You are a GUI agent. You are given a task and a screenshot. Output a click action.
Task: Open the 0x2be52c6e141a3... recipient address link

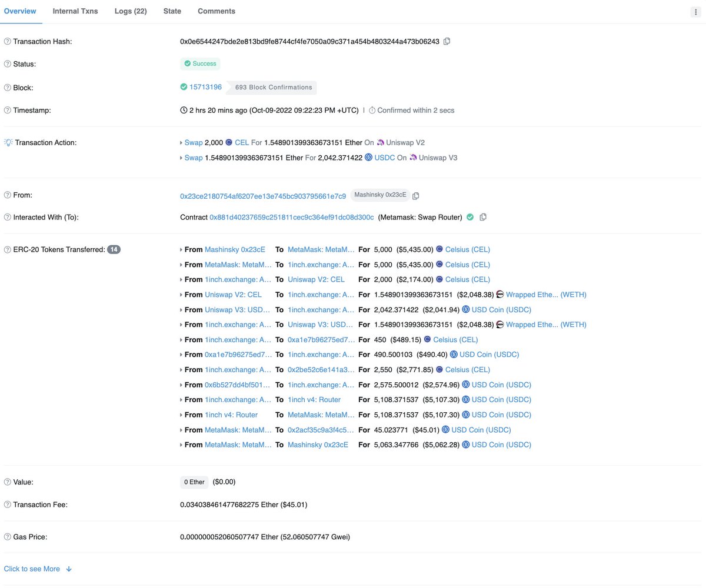(x=321, y=370)
